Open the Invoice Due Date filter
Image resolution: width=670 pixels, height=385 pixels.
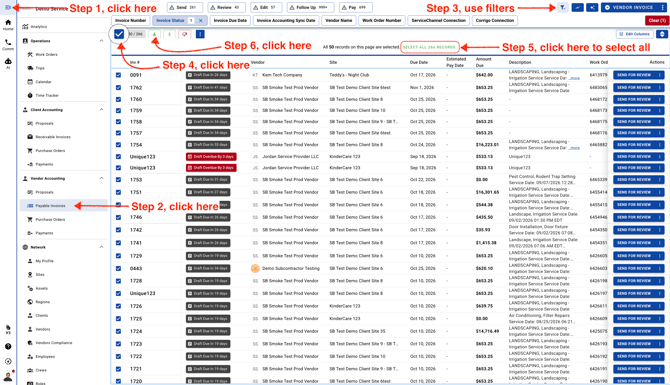click(x=230, y=21)
